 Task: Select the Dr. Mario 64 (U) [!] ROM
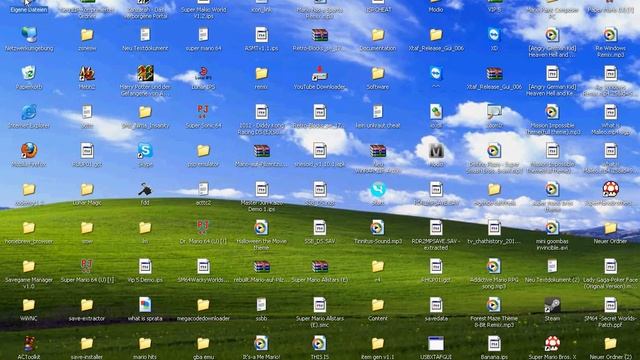[203, 228]
